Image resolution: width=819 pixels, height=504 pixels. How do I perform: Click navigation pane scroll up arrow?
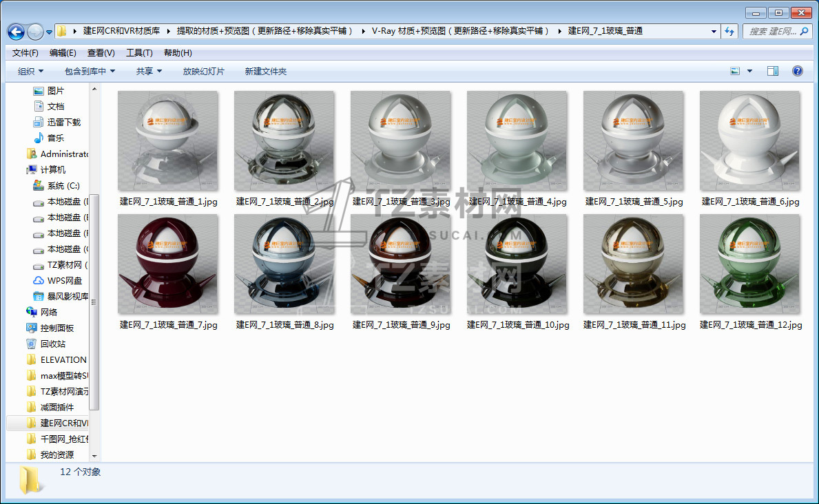(x=94, y=90)
